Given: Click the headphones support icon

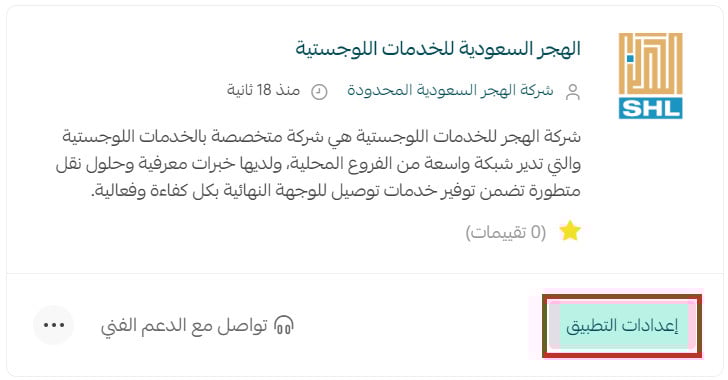Looking at the screenshot, I should 284,325.
